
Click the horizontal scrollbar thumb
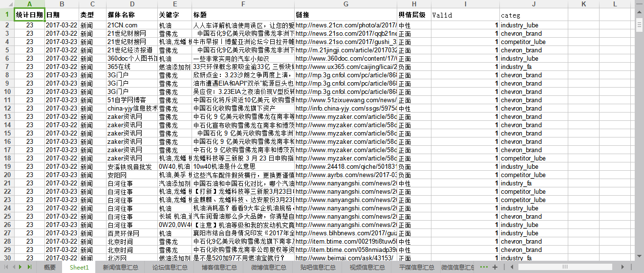coord(565,267)
